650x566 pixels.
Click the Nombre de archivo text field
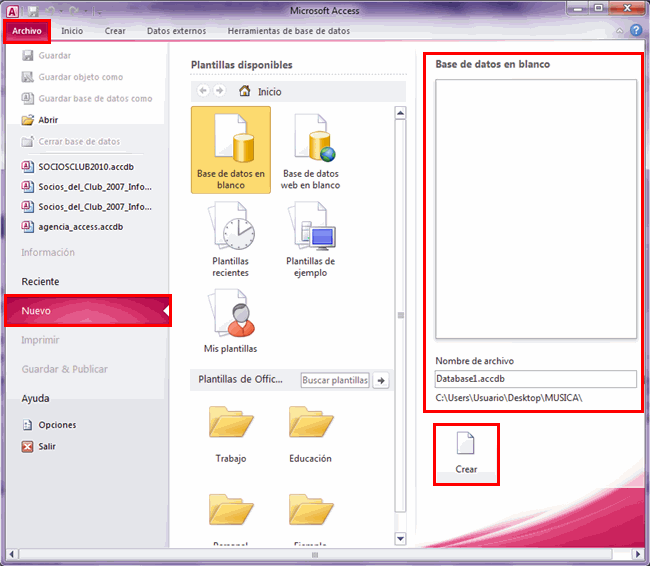(536, 379)
